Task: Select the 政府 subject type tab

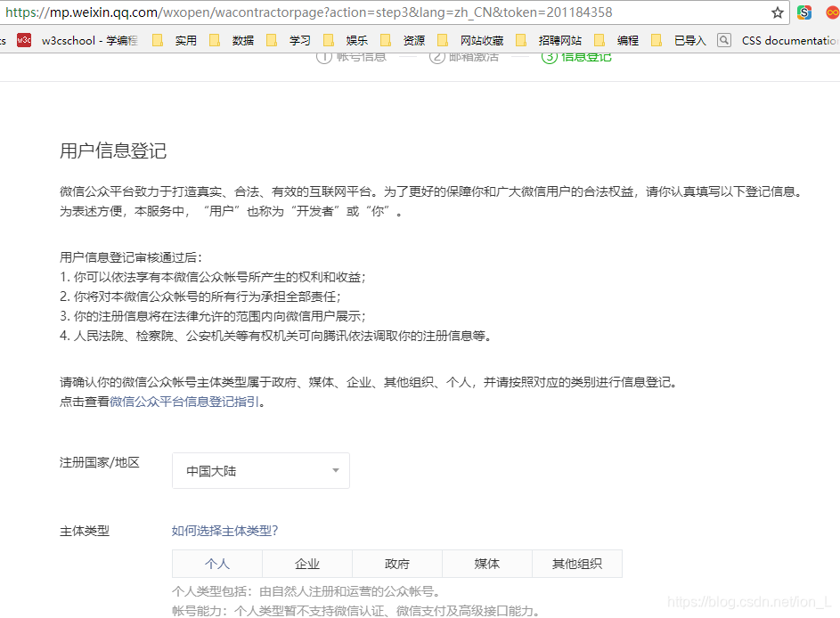Action: (397, 564)
